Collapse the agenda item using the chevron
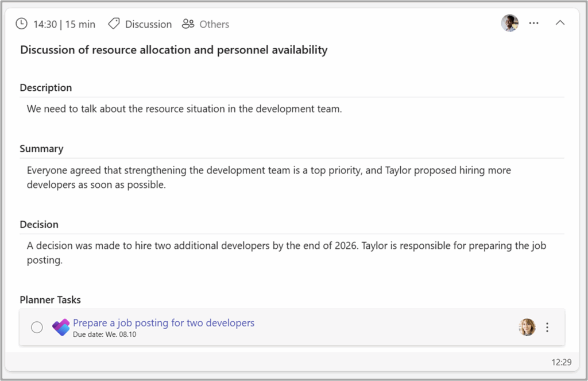Screen dimensions: 588x381 click(560, 23)
